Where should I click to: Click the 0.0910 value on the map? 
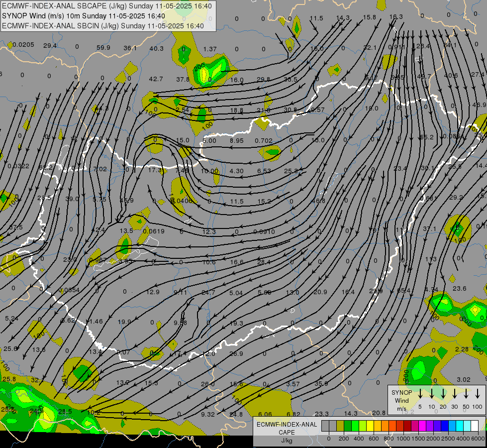[x=264, y=231]
